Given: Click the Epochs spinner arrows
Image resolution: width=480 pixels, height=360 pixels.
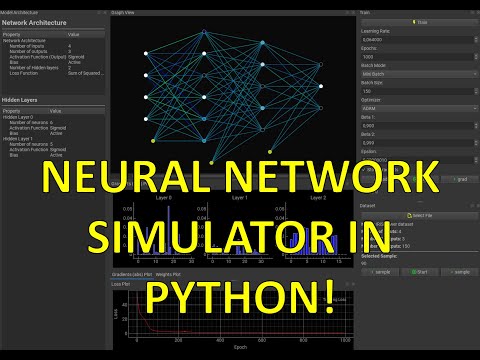Looking at the screenshot, I should pos(476,57).
